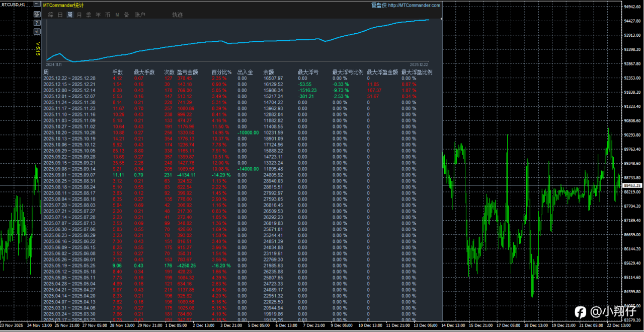The height and width of the screenshot is (332, 644).
Task: Click the 16507.97 balance value
Action: 274,78
